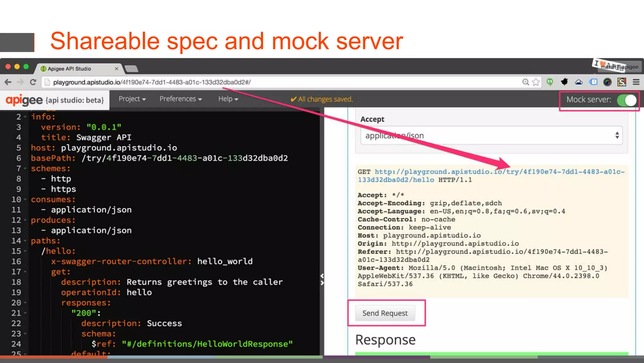Click the title Swagger API line
The image size is (644, 363).
86,138
